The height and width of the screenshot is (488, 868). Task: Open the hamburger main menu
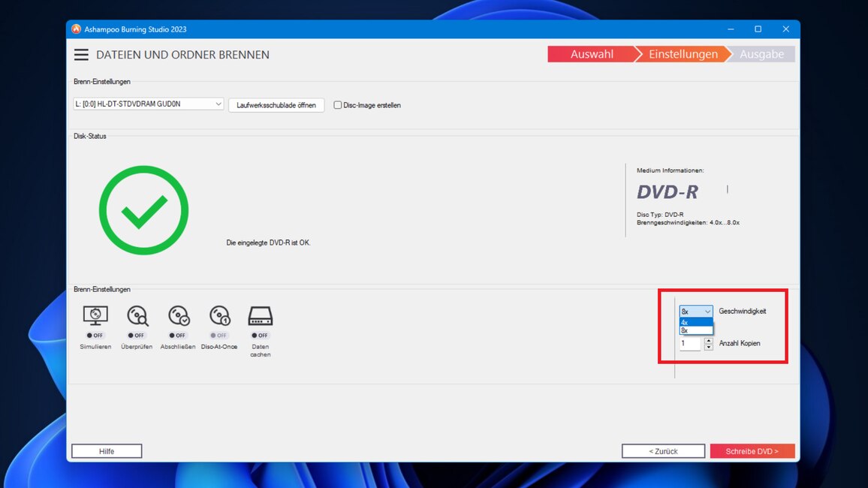coord(81,55)
